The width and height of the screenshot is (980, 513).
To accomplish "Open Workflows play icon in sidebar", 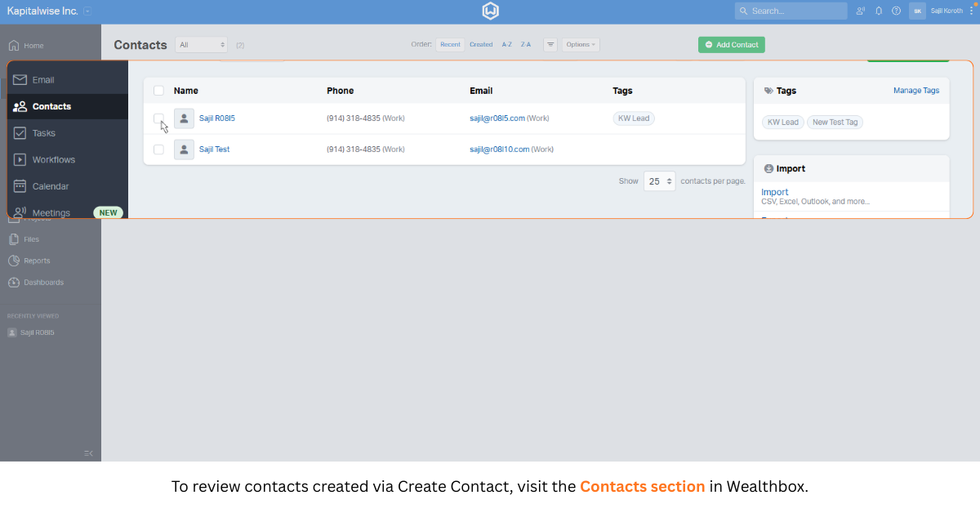I will pyautogui.click(x=20, y=160).
